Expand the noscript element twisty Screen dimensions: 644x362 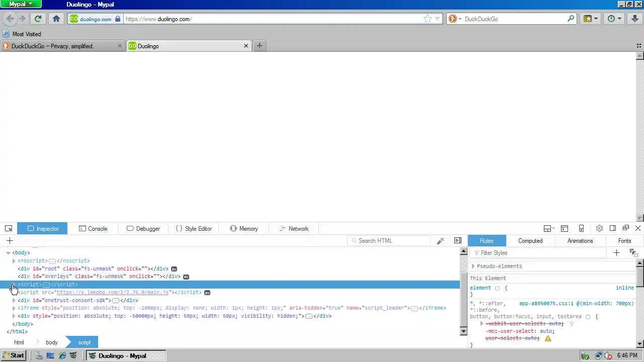coord(14,261)
